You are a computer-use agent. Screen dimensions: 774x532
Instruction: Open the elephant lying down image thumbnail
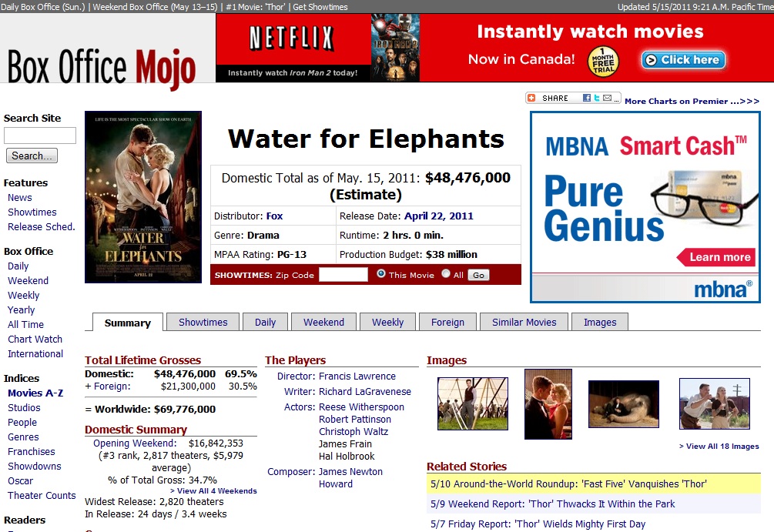pos(623,404)
